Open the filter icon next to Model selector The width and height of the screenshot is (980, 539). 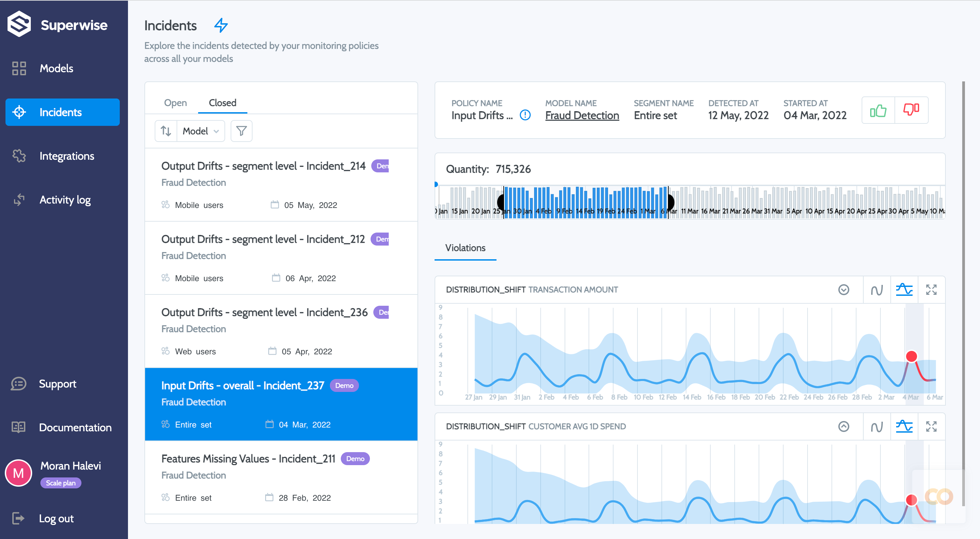click(242, 131)
